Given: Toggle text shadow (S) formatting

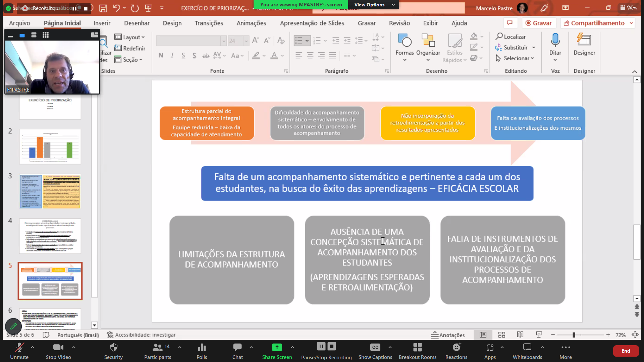Looking at the screenshot, I should pyautogui.click(x=194, y=55).
